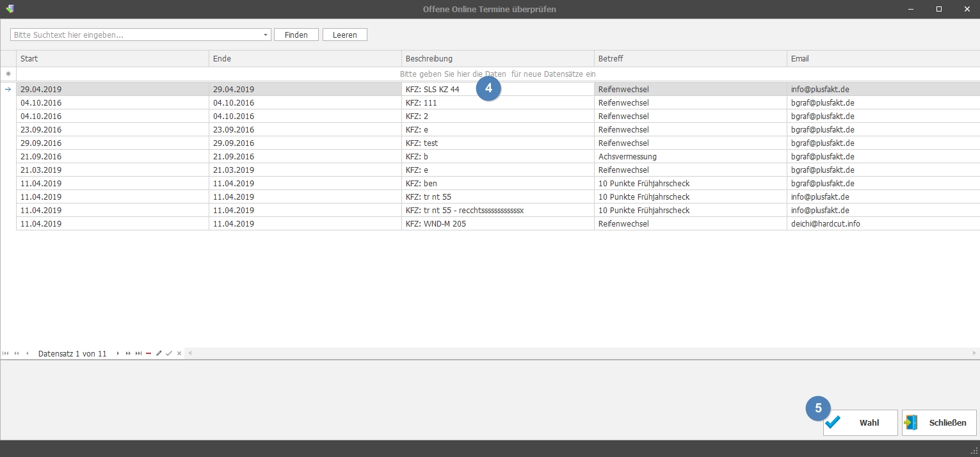980x457 pixels.
Task: Click horizontal scrollbar left arrow
Action: [189, 353]
